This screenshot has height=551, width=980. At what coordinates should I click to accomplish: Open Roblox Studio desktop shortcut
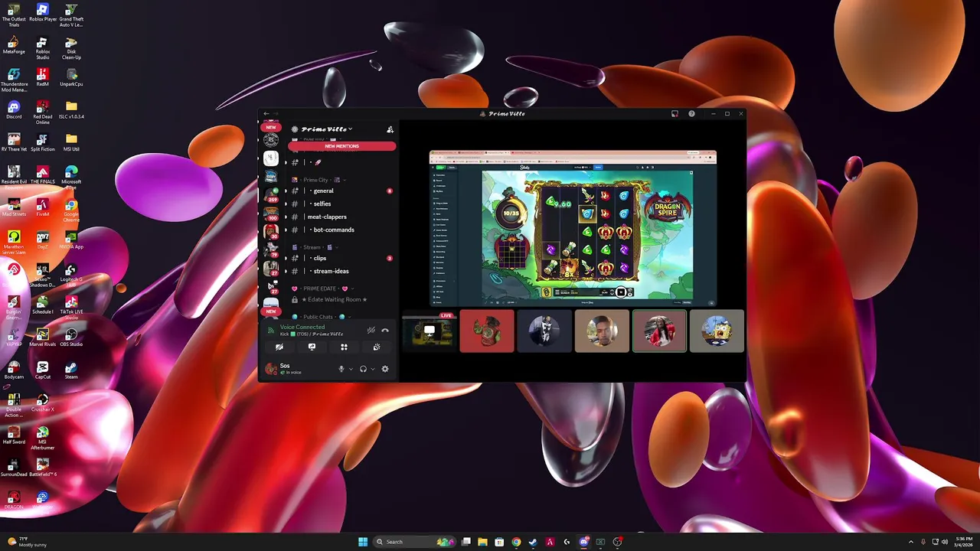[x=42, y=48]
